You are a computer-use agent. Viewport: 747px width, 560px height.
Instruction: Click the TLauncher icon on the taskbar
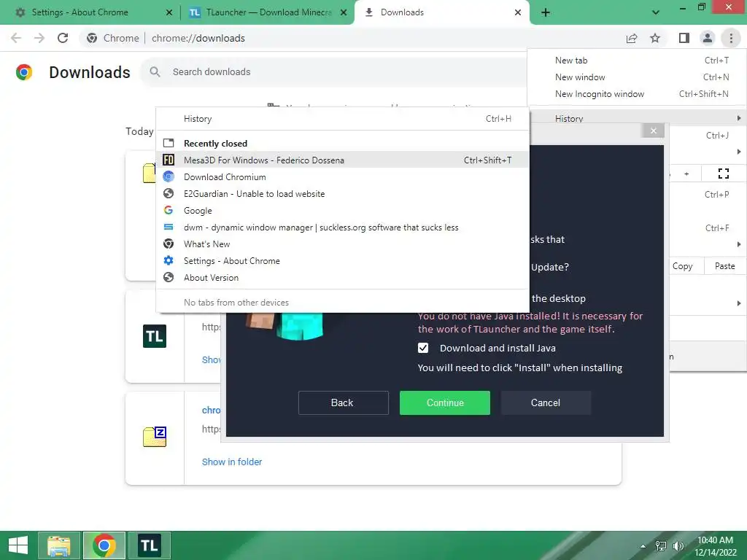click(x=149, y=545)
